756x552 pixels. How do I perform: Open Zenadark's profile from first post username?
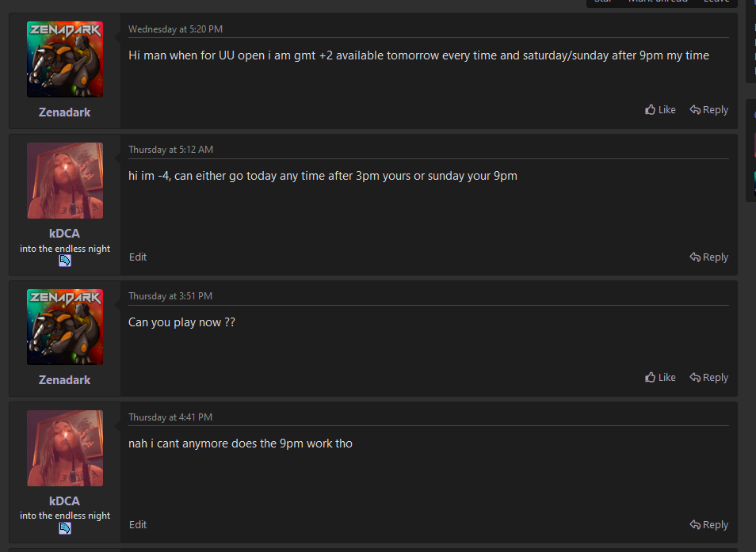(65, 112)
